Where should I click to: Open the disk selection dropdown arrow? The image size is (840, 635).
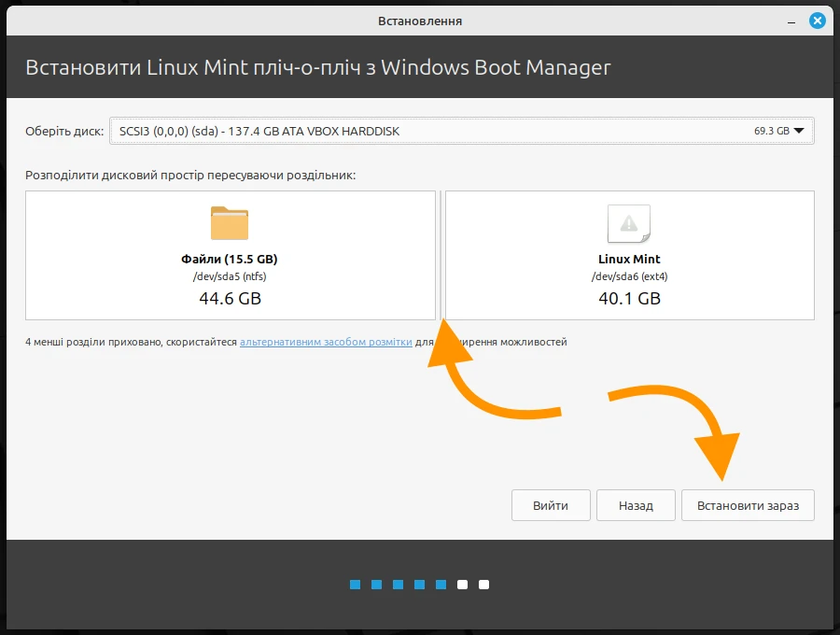pyautogui.click(x=799, y=131)
